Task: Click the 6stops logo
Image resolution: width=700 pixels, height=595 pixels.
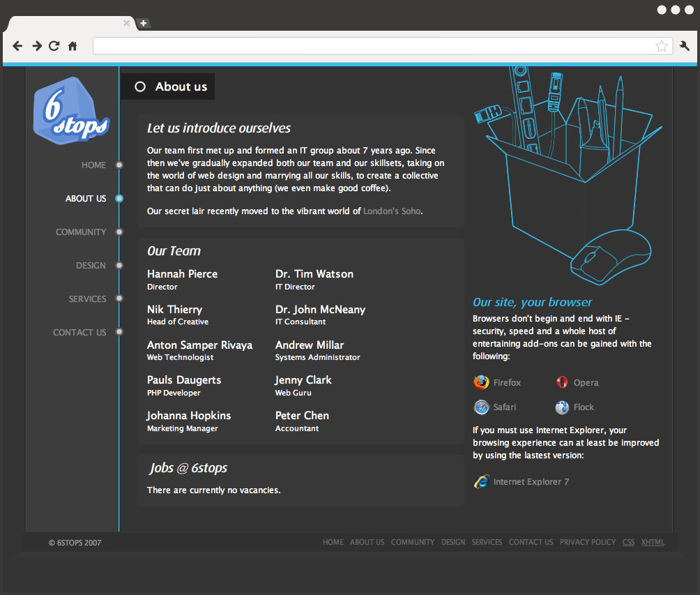Action: coord(70,110)
